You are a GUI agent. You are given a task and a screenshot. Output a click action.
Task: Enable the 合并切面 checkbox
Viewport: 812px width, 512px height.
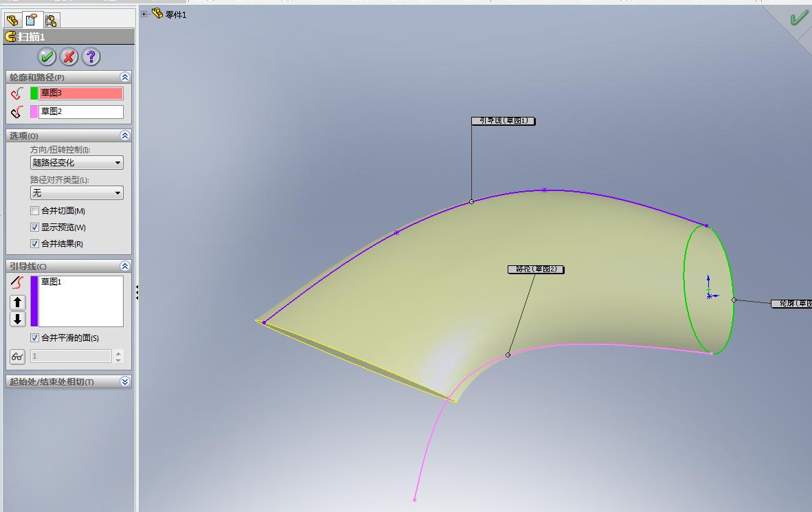coord(35,211)
